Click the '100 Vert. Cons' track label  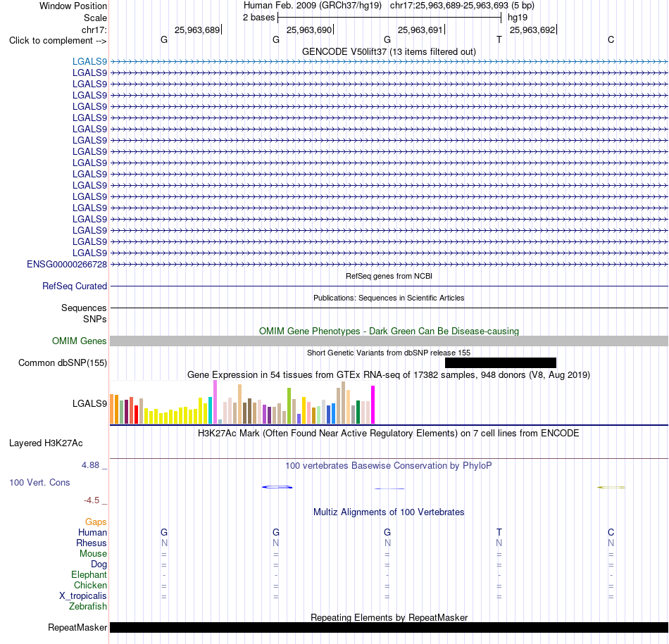click(x=39, y=482)
